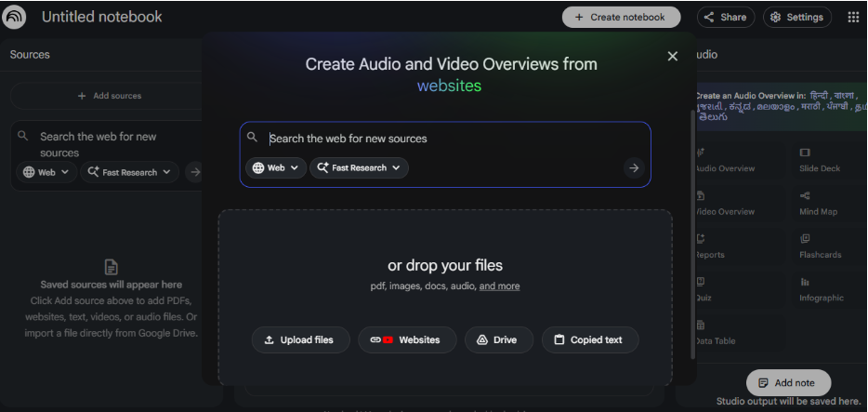The width and height of the screenshot is (868, 412).
Task: Click the "and more" file types link
Action: point(499,286)
